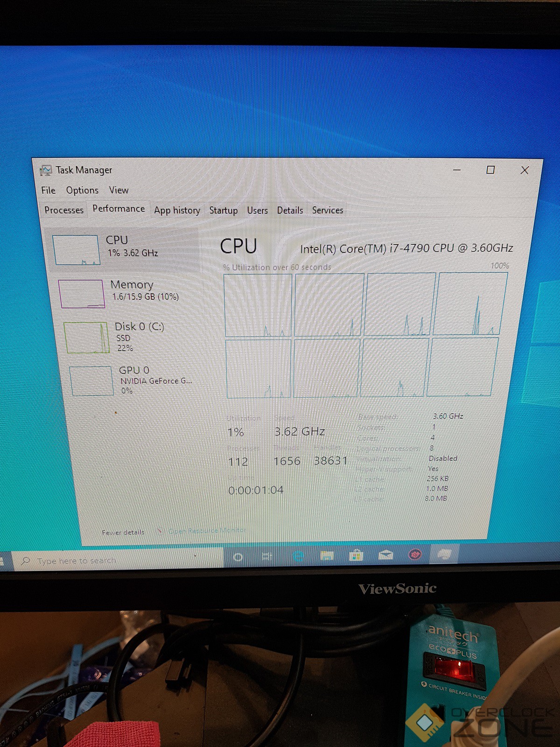Maximize the Task Manager window
Viewport: 560px width, 747px height.
click(x=490, y=170)
